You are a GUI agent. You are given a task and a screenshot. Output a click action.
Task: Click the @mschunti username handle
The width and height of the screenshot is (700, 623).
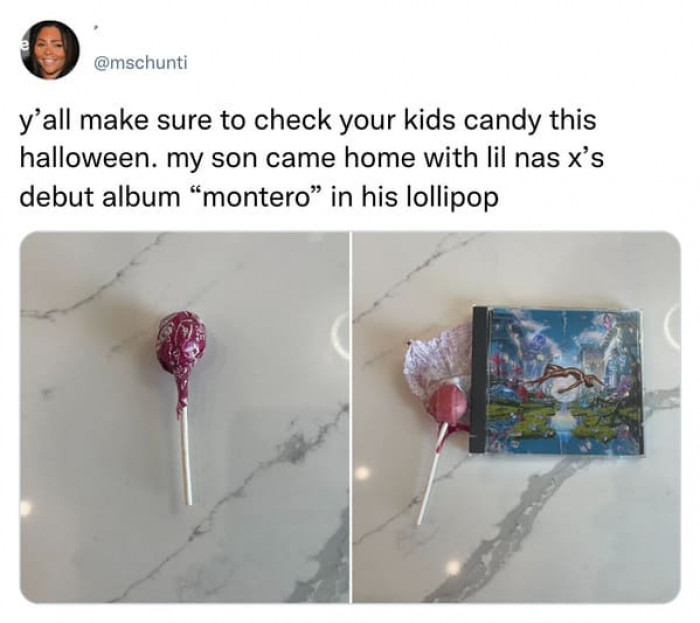point(140,63)
